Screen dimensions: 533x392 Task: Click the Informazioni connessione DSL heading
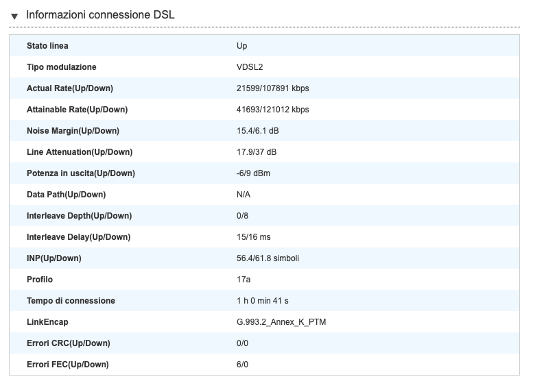[x=100, y=15]
